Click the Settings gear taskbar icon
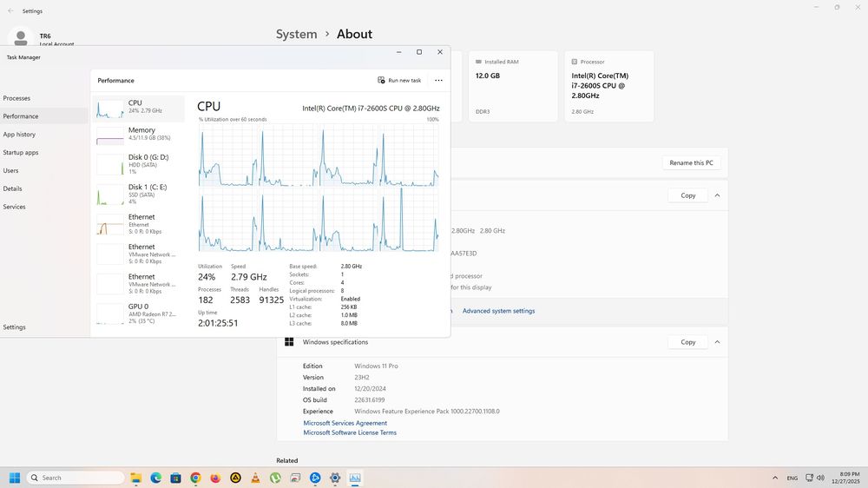 tap(335, 478)
